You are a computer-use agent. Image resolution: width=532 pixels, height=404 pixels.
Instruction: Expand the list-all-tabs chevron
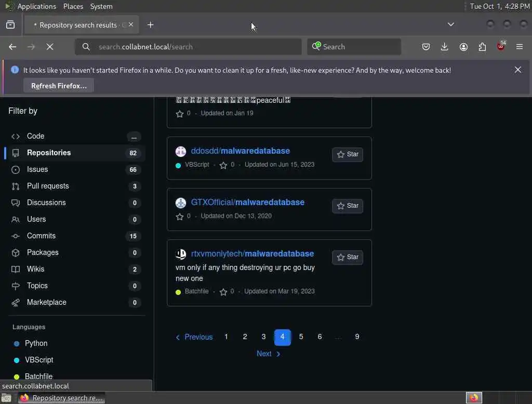point(451,24)
